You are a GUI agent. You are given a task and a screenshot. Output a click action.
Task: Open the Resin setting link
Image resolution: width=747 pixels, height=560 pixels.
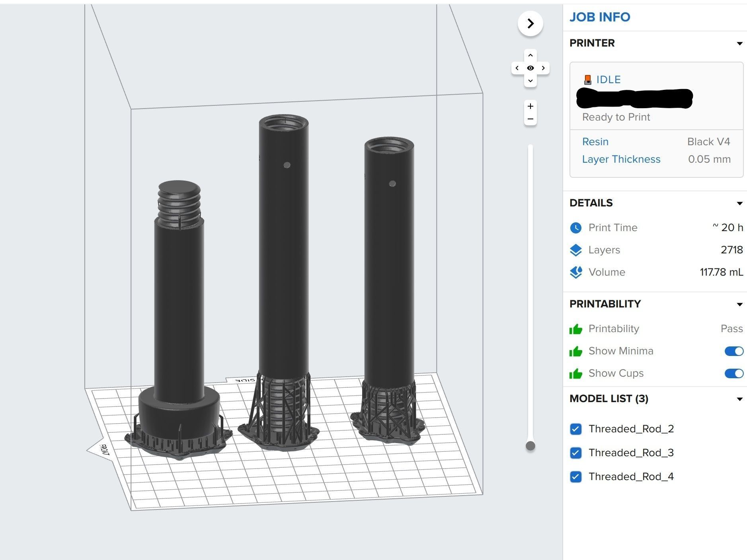coord(595,142)
